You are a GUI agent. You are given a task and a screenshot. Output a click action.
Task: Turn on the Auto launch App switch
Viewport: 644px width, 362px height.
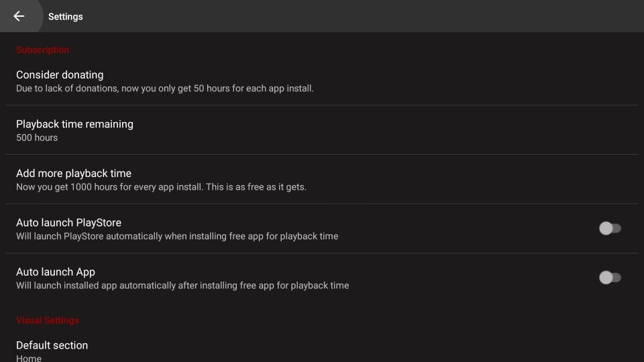610,278
